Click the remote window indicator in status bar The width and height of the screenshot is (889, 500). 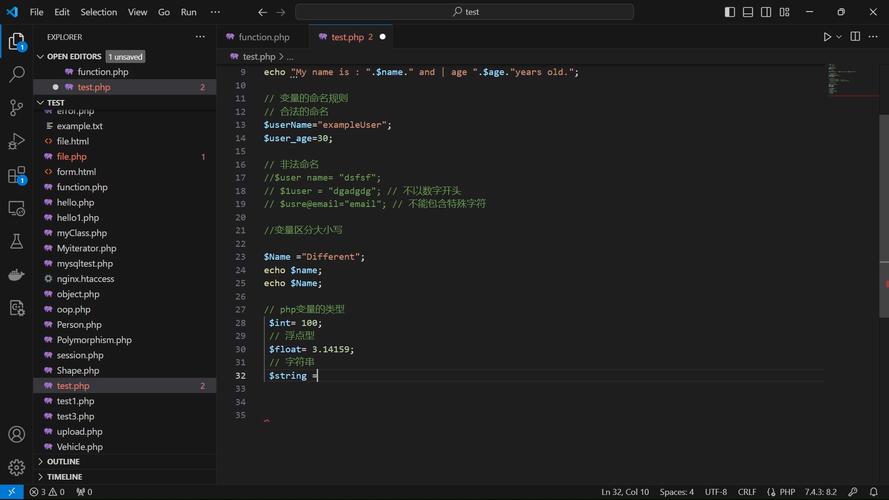(x=11, y=492)
